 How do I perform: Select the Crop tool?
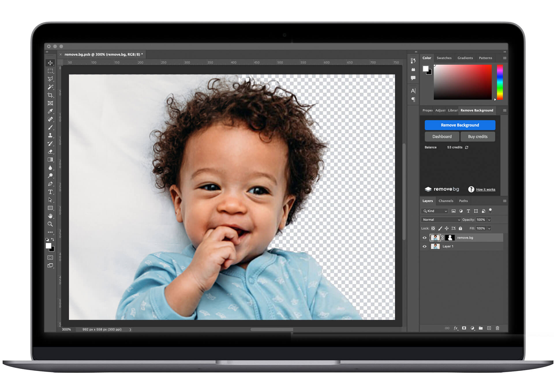[51, 97]
